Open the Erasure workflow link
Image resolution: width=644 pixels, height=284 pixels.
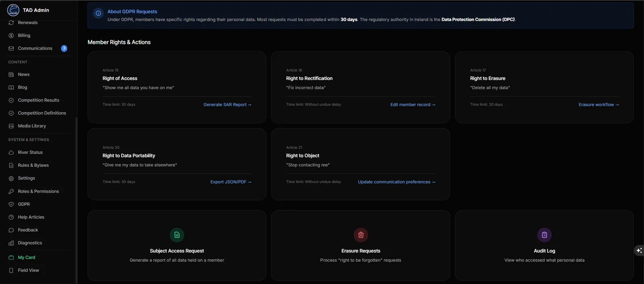pyautogui.click(x=599, y=105)
